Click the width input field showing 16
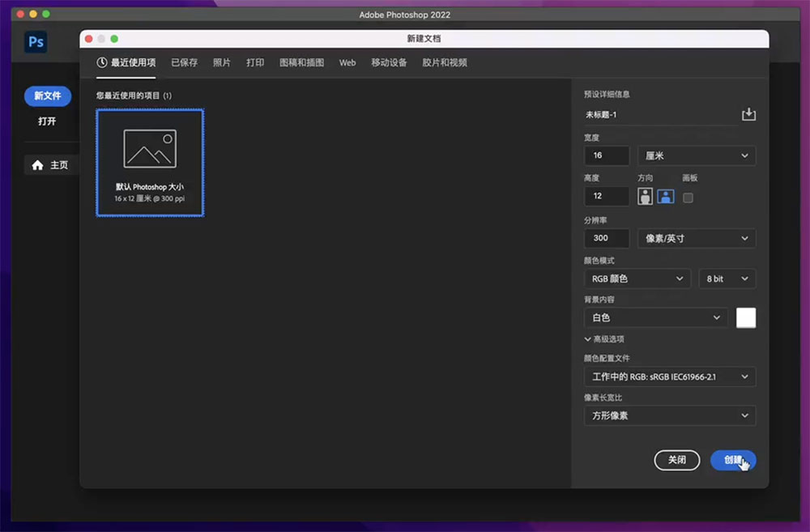 tap(607, 155)
